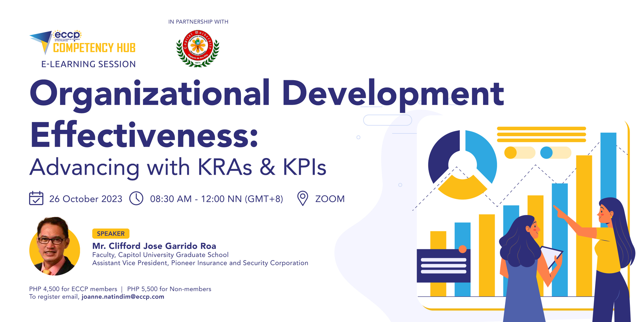Screen dimensions: 644x322
Task: Open the rounded pill shape above the charts
Action: tap(387, 120)
